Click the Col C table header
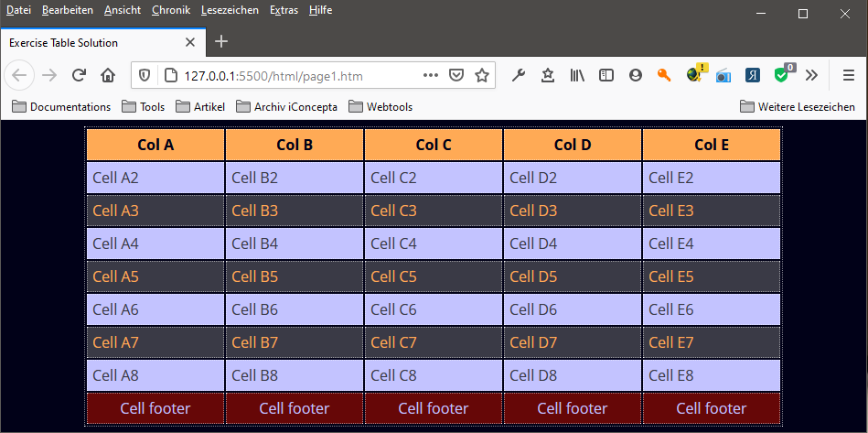Viewport: 868px width, 433px height. (x=434, y=145)
